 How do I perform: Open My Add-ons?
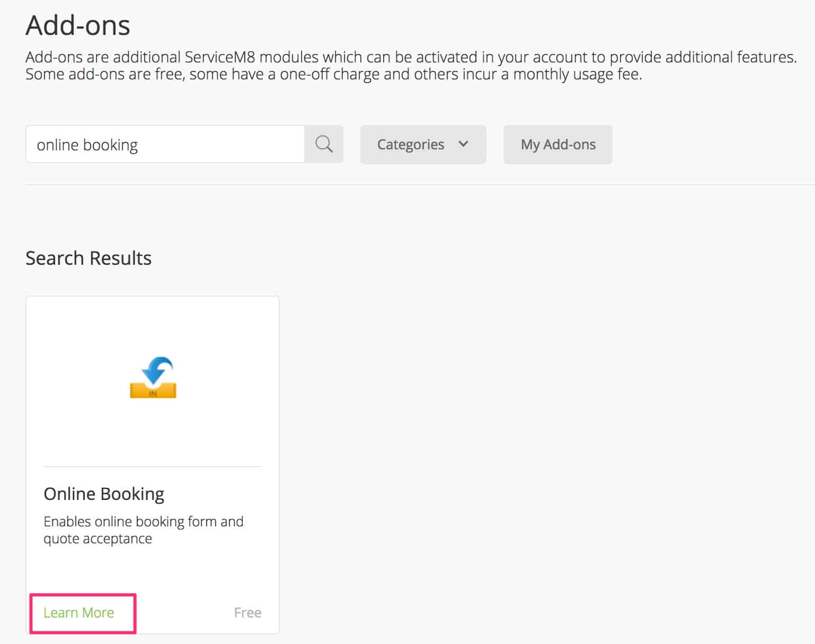(x=558, y=145)
